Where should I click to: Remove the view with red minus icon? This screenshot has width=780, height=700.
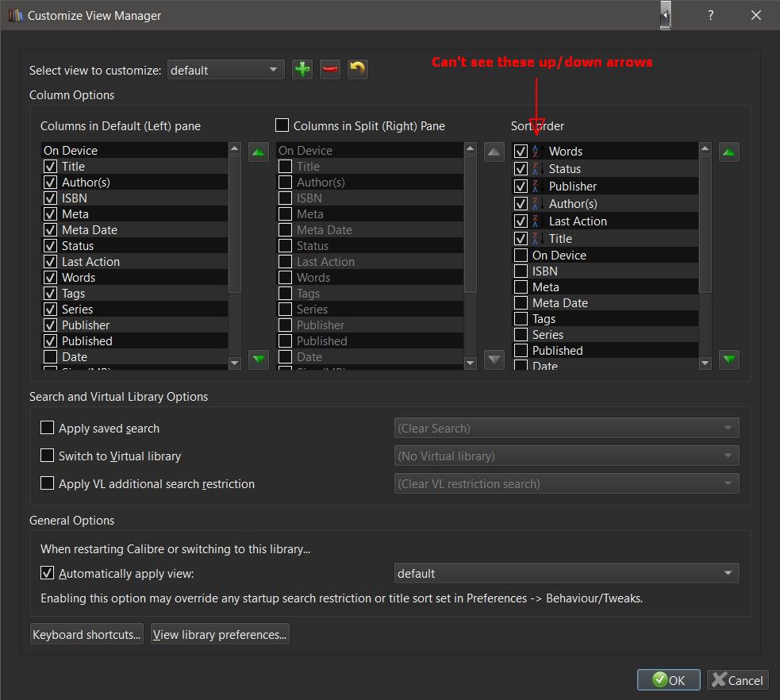click(x=330, y=69)
